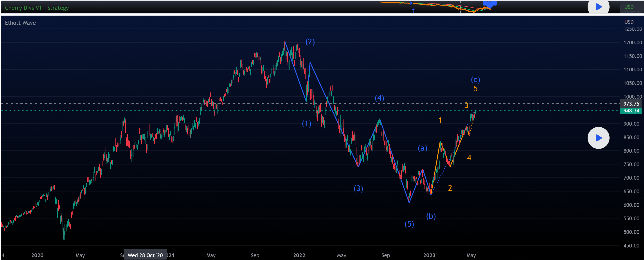Click the 2023 year marker on the time axis
644x260 pixels.
click(429, 255)
